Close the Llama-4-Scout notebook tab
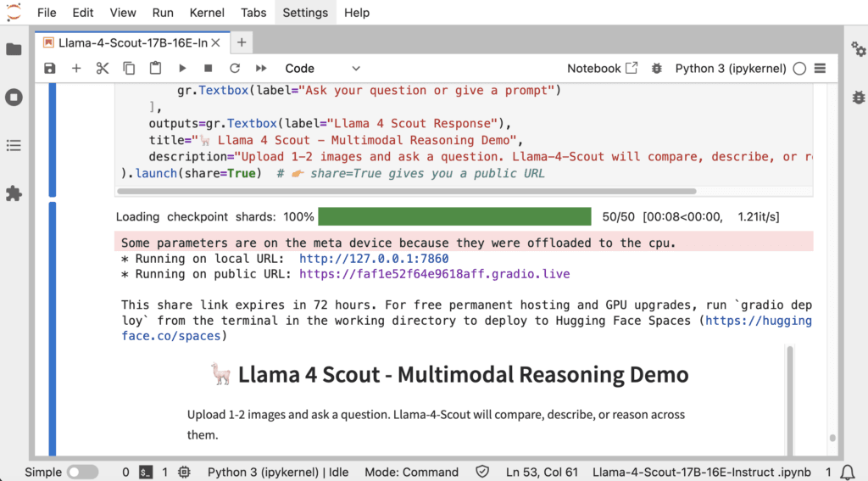The image size is (868, 481). [x=216, y=42]
